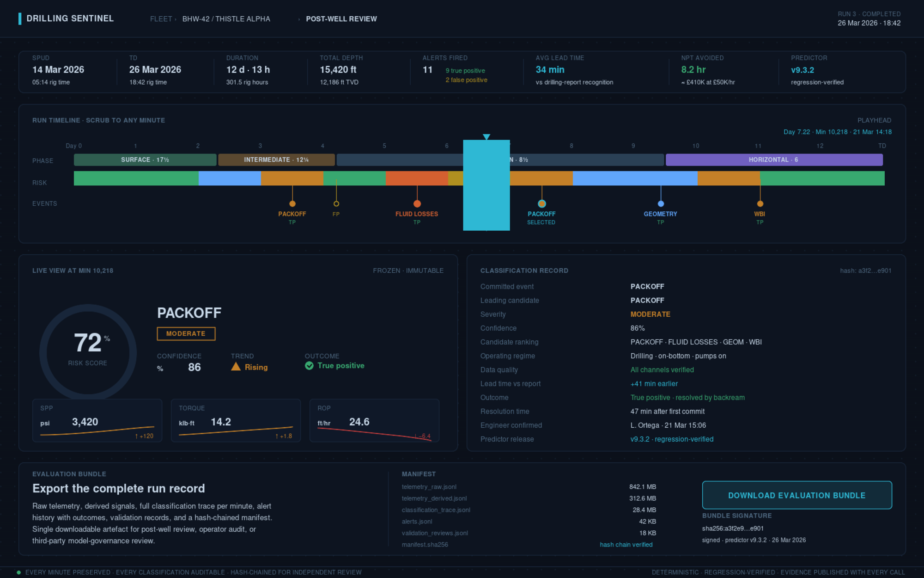Click the selected PACKOFF event marker
The width and height of the screenshot is (924, 578).
(x=542, y=204)
